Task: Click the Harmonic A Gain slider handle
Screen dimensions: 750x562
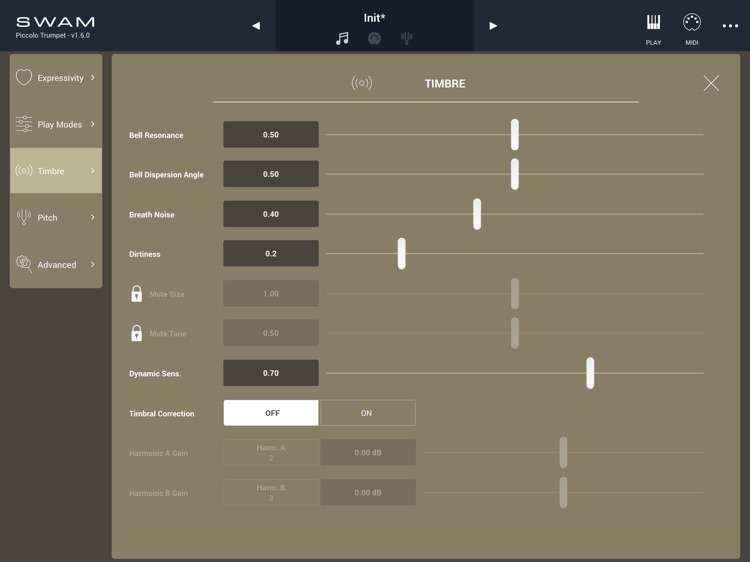Action: (563, 452)
